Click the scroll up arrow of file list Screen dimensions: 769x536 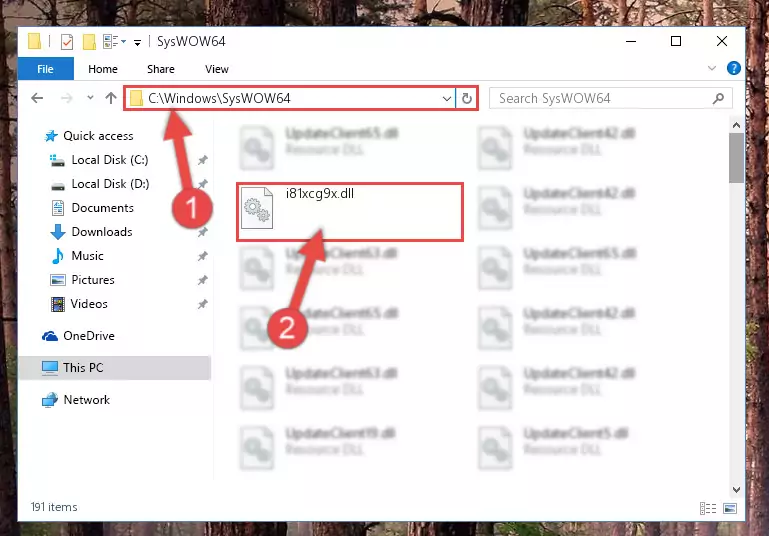click(x=736, y=126)
